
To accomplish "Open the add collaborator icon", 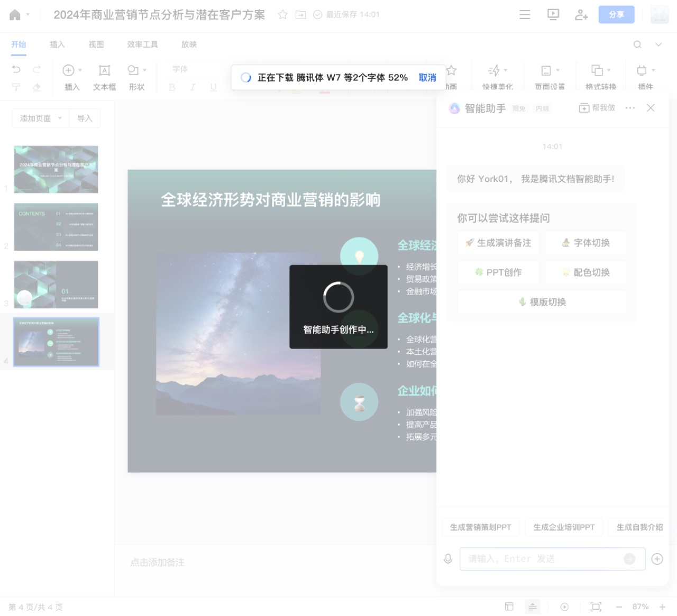I will click(581, 15).
